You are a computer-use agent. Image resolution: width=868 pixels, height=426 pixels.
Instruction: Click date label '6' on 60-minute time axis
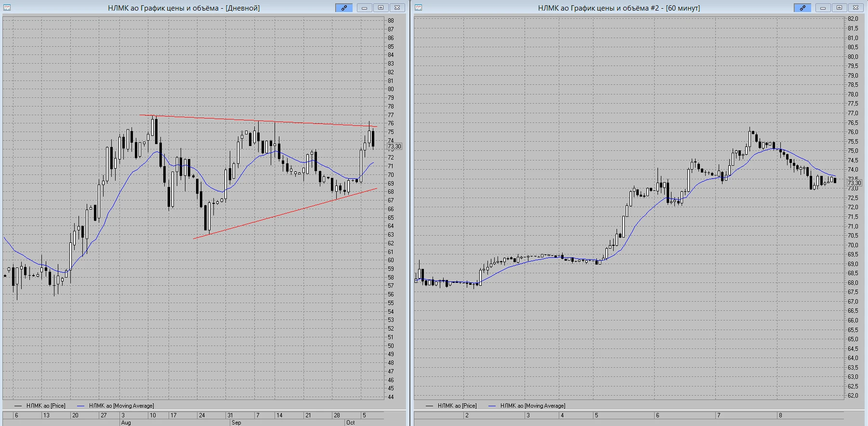[658, 415]
